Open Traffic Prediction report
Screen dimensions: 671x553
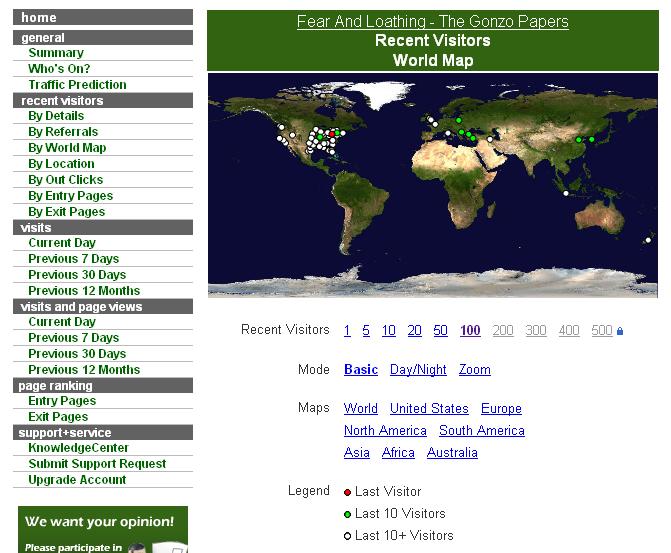pos(77,84)
